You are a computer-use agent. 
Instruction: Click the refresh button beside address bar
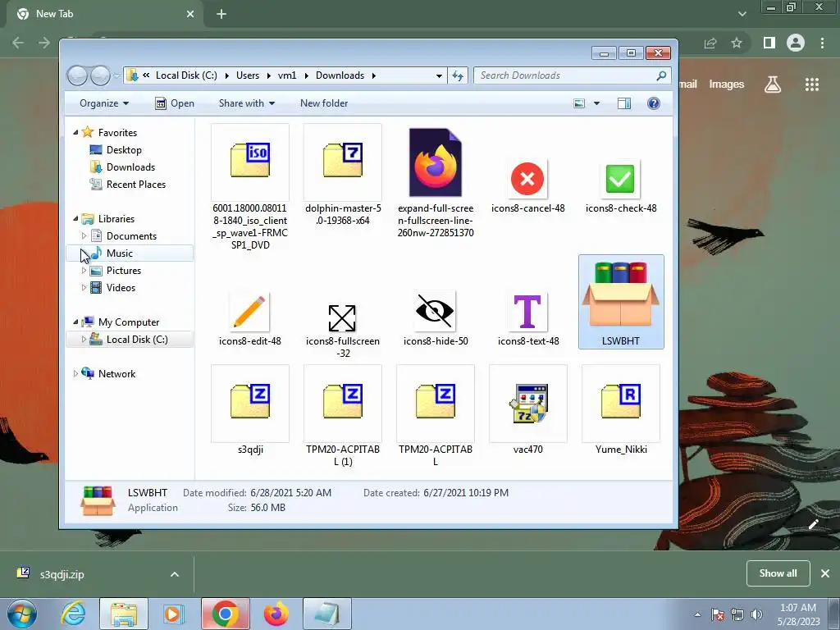(458, 75)
